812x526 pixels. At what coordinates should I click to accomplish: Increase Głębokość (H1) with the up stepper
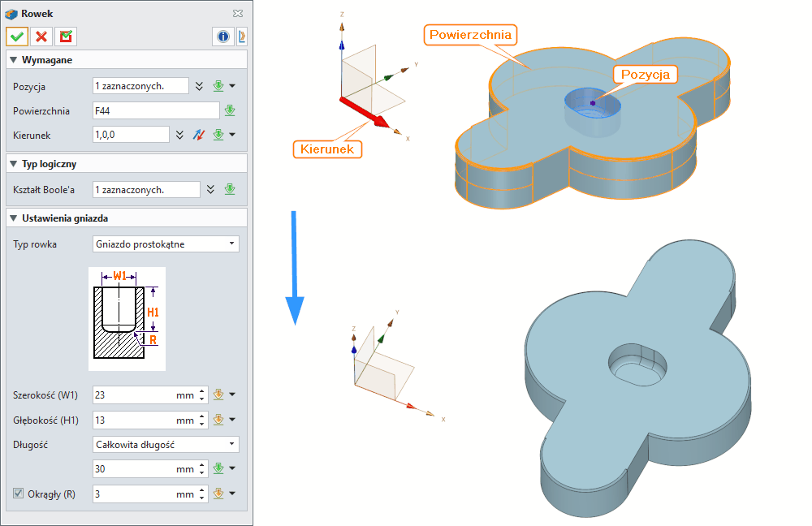pos(203,416)
